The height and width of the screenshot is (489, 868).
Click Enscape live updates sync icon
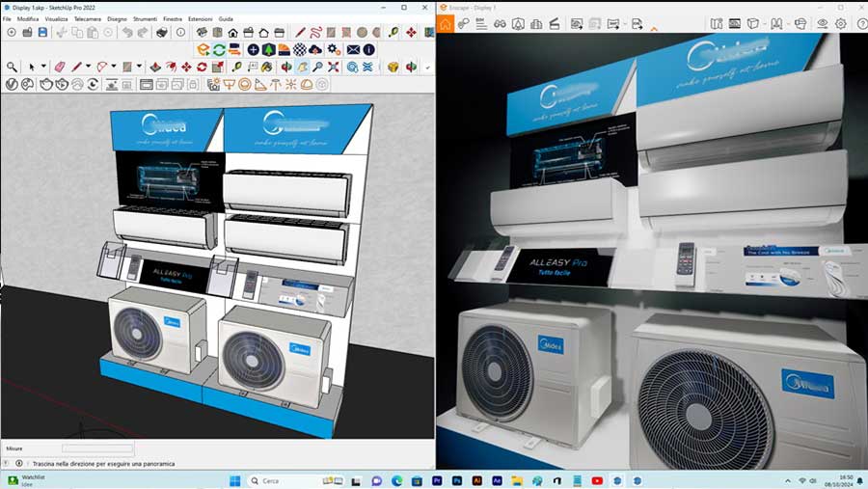(x=219, y=49)
